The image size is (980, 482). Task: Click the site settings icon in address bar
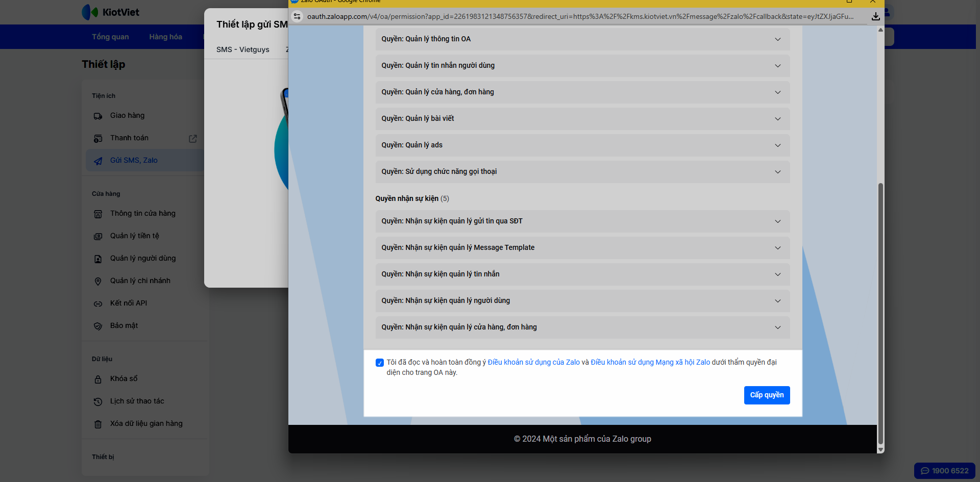297,16
